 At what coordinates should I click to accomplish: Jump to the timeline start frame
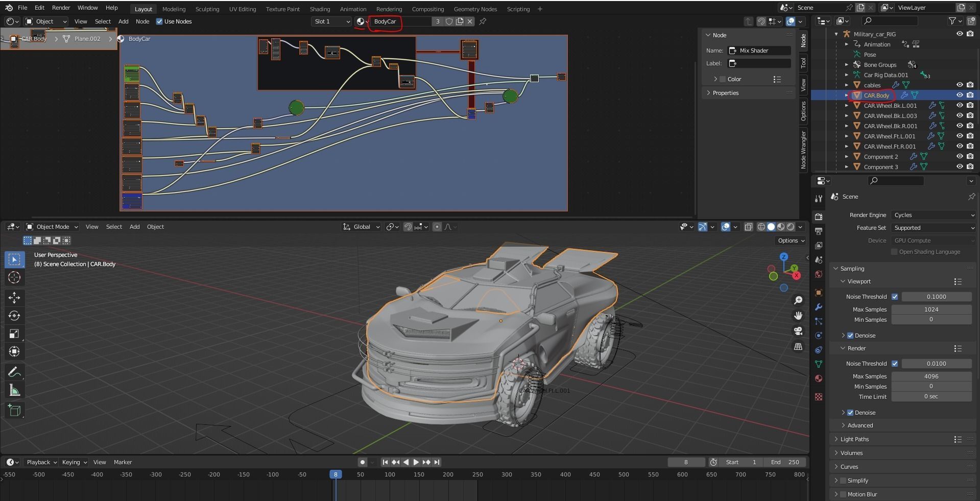385,462
